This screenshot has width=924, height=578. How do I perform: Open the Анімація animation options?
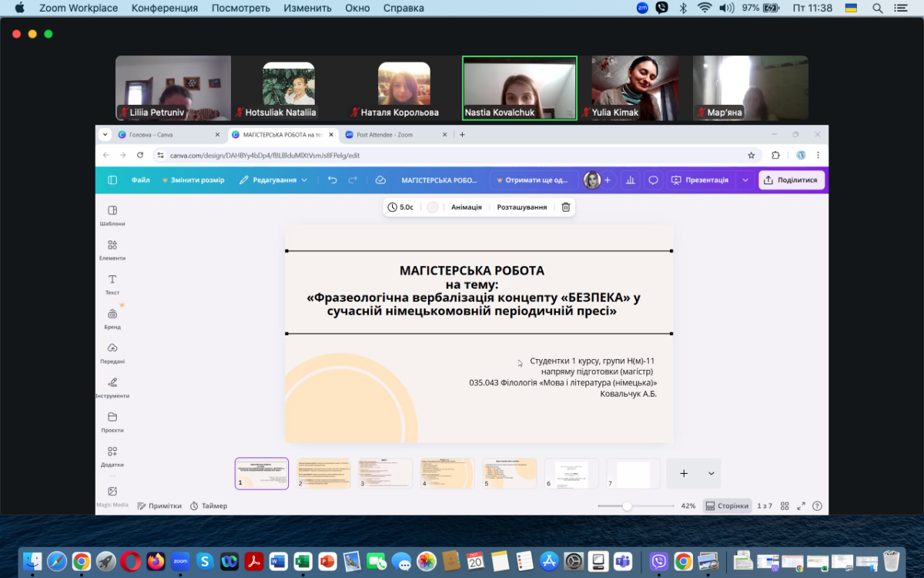[x=466, y=207]
